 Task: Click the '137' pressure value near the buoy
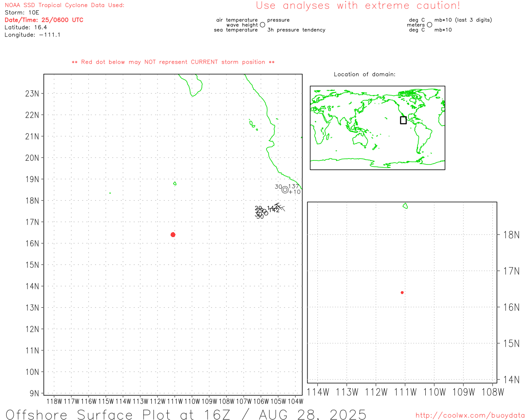(294, 187)
